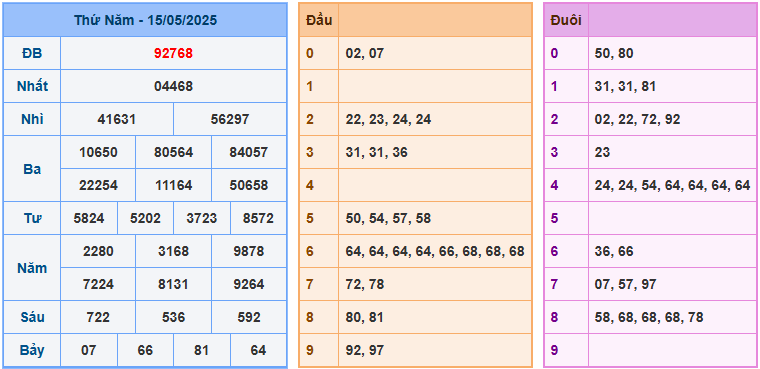Viewport: 760px width, 369px height.
Task: Click first prize number 04468
Action: pyautogui.click(x=174, y=86)
